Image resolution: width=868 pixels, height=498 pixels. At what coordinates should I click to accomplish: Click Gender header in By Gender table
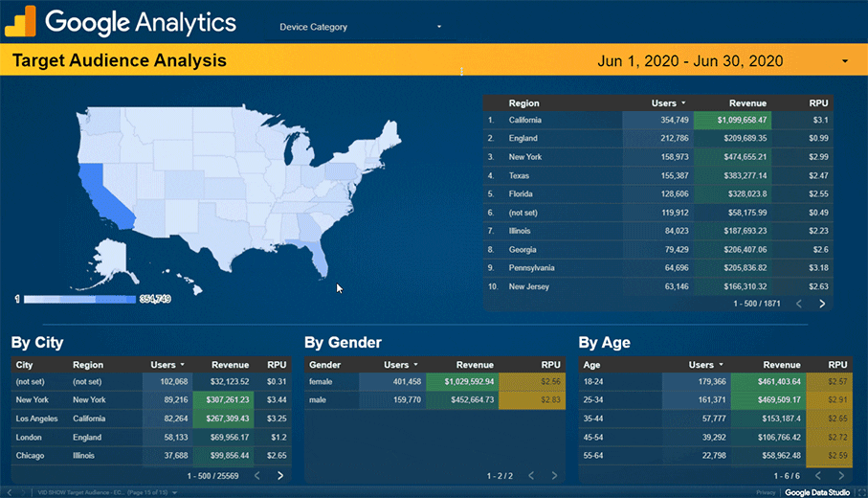coord(325,365)
